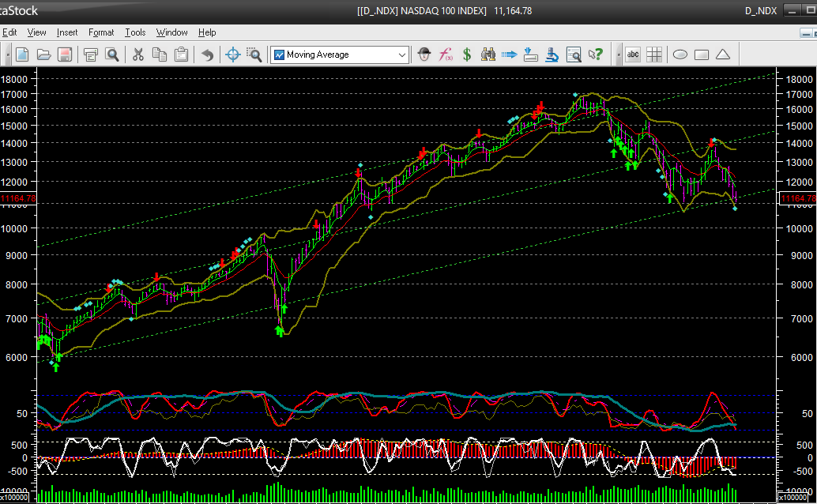The height and width of the screenshot is (504, 817).
Task: Click the red 11164.78 price label on left axis
Action: click(17, 198)
